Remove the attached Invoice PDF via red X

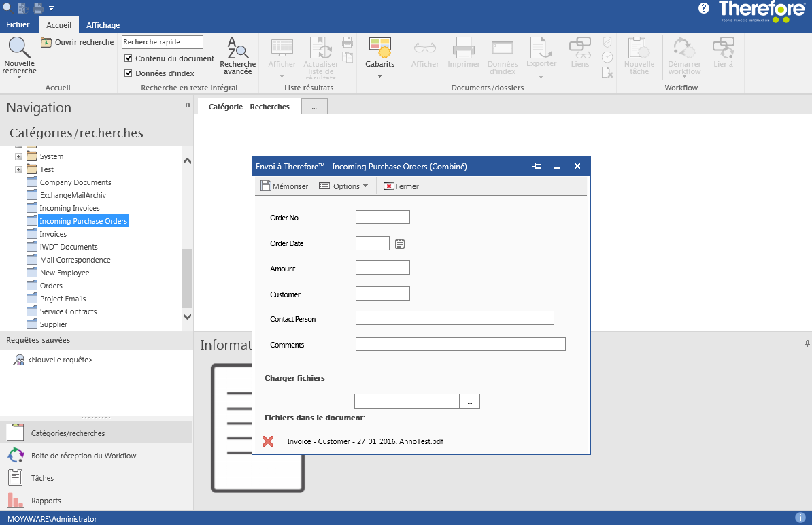pos(268,441)
